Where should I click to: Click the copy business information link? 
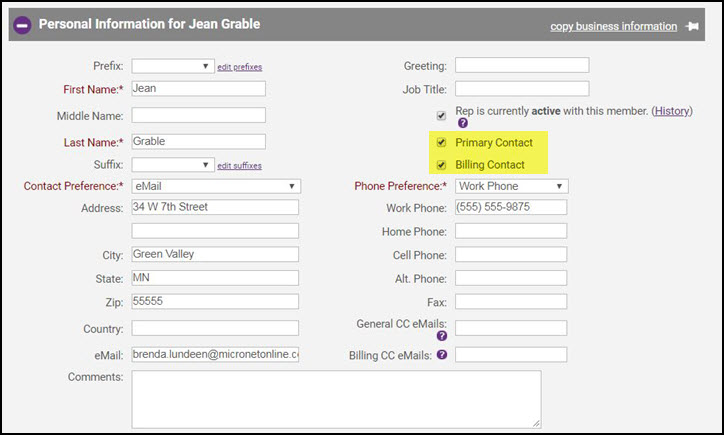[613, 26]
